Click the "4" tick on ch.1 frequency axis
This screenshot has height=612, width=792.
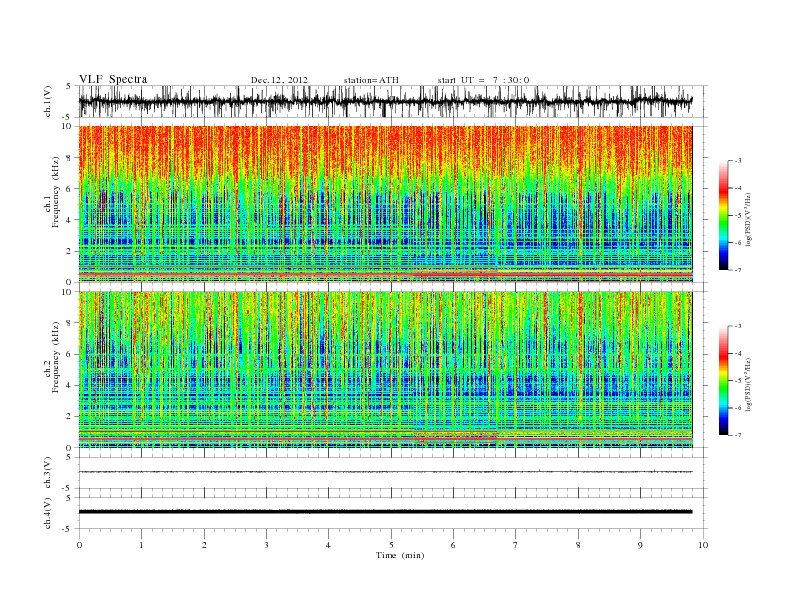coord(69,220)
